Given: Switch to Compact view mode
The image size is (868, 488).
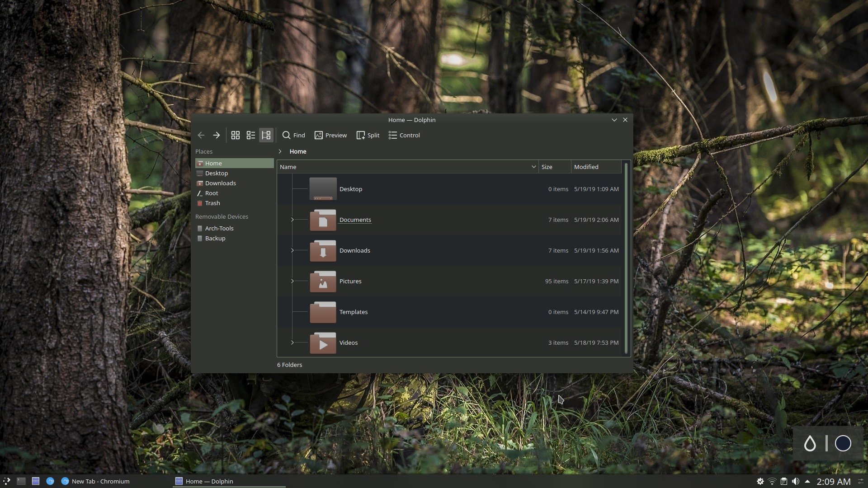Looking at the screenshot, I should coord(251,135).
